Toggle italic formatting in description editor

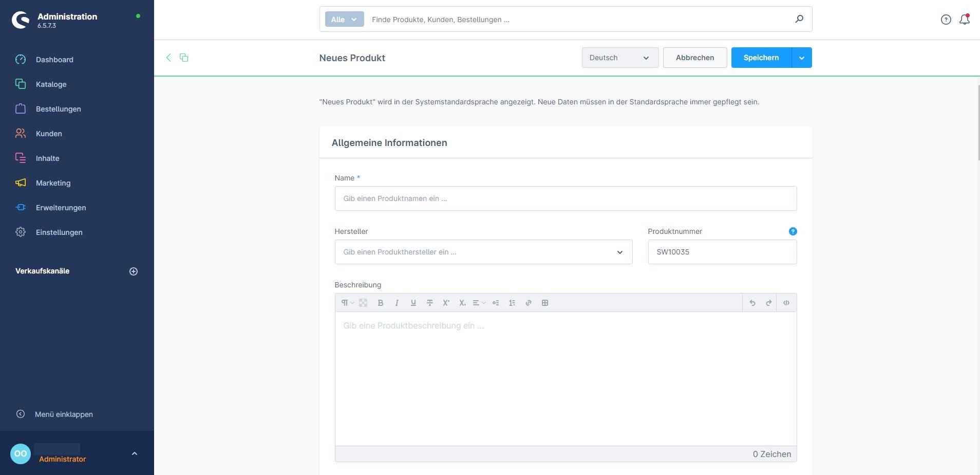click(x=397, y=303)
